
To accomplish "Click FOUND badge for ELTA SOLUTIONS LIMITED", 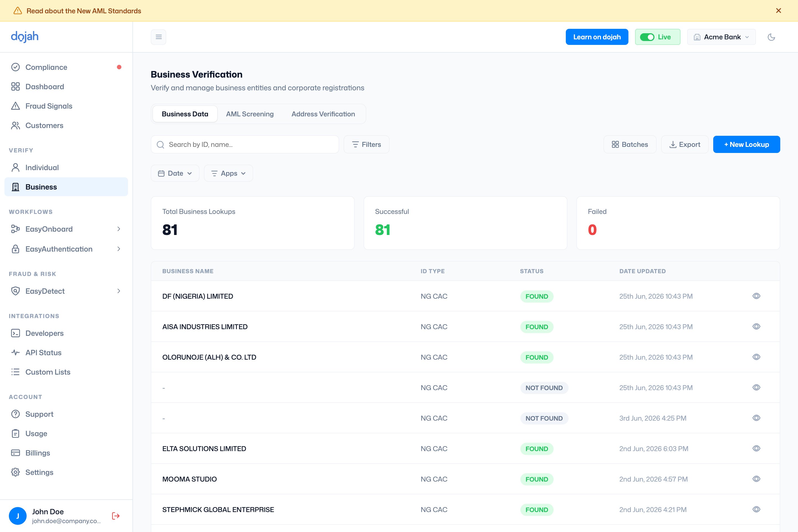I will point(537,449).
